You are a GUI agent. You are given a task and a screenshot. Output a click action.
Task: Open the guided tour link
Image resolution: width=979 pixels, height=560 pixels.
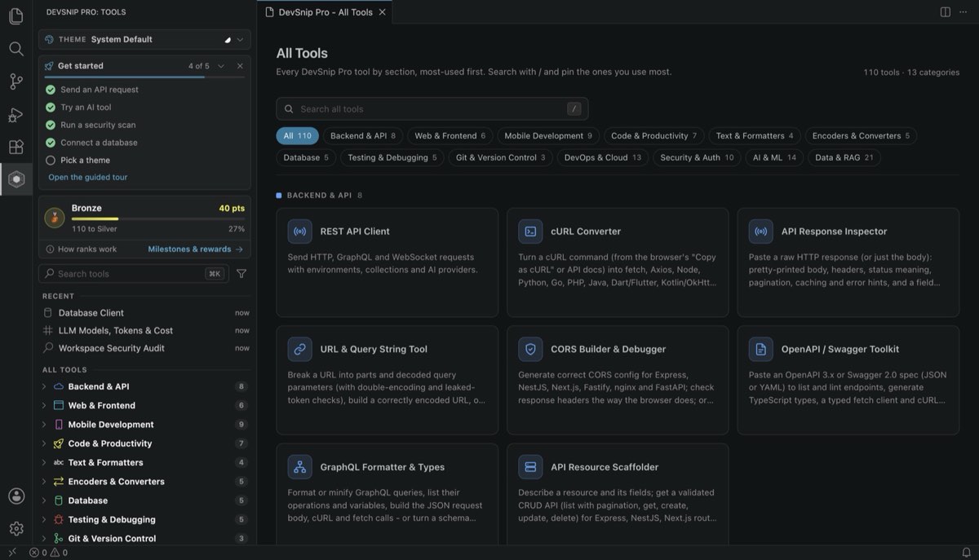point(88,177)
